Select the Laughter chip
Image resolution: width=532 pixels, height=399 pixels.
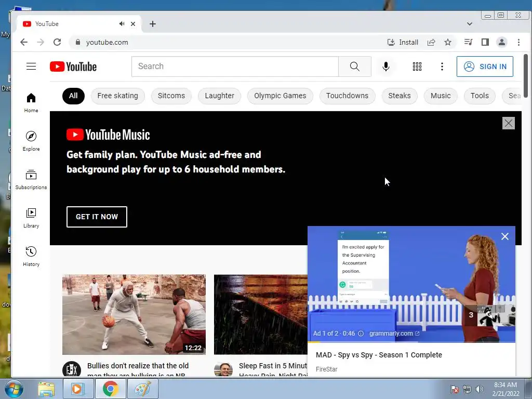[220, 96]
